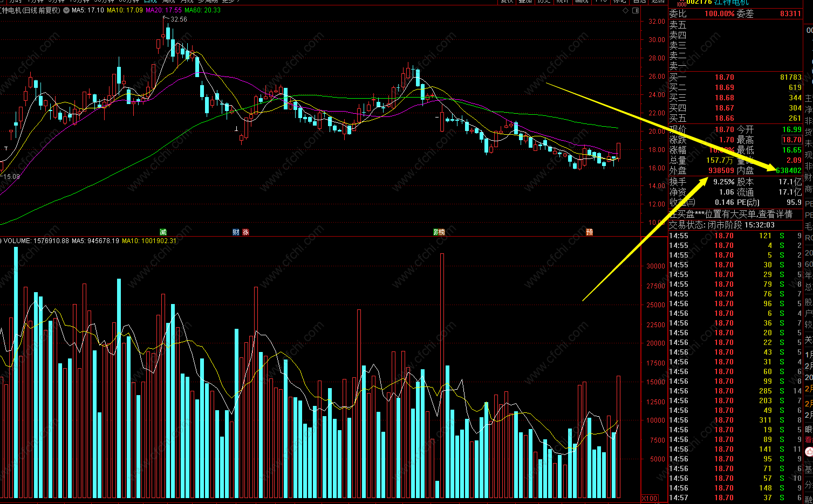Viewport: 813px width, 504px height.
Task: Click the volume MA10: 1001902.31 label
Action: point(149,241)
